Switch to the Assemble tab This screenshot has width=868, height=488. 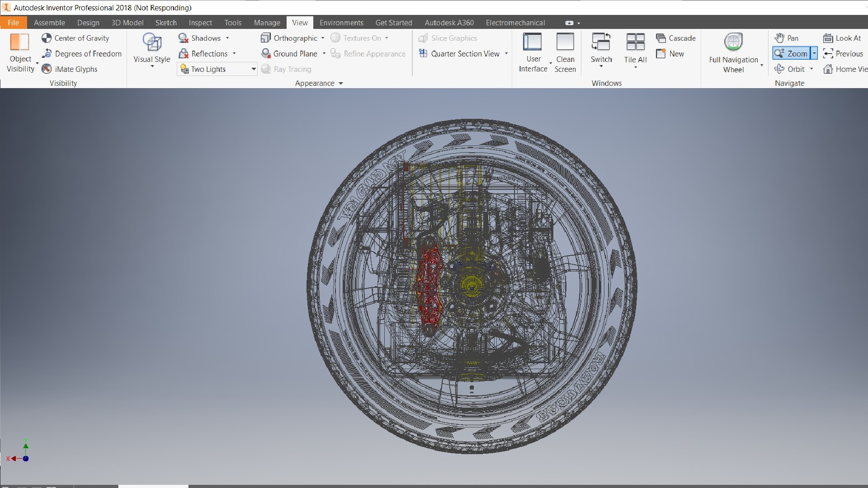pos(49,23)
